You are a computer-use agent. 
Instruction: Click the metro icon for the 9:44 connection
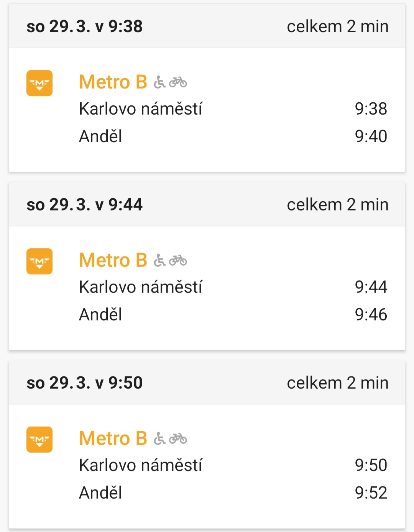click(39, 261)
